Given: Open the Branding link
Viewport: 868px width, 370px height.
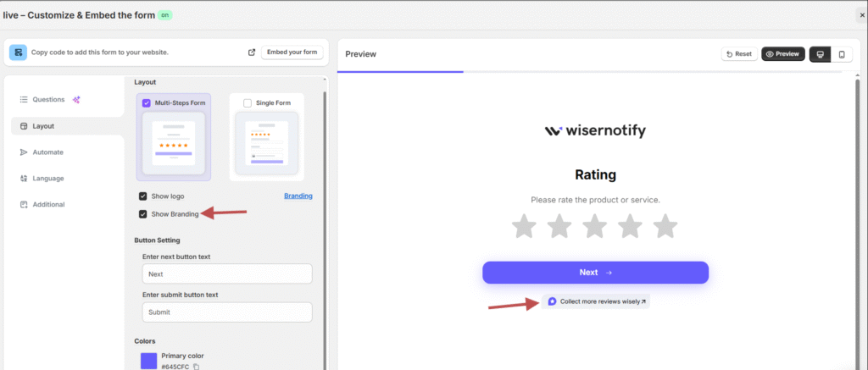Looking at the screenshot, I should [x=298, y=196].
